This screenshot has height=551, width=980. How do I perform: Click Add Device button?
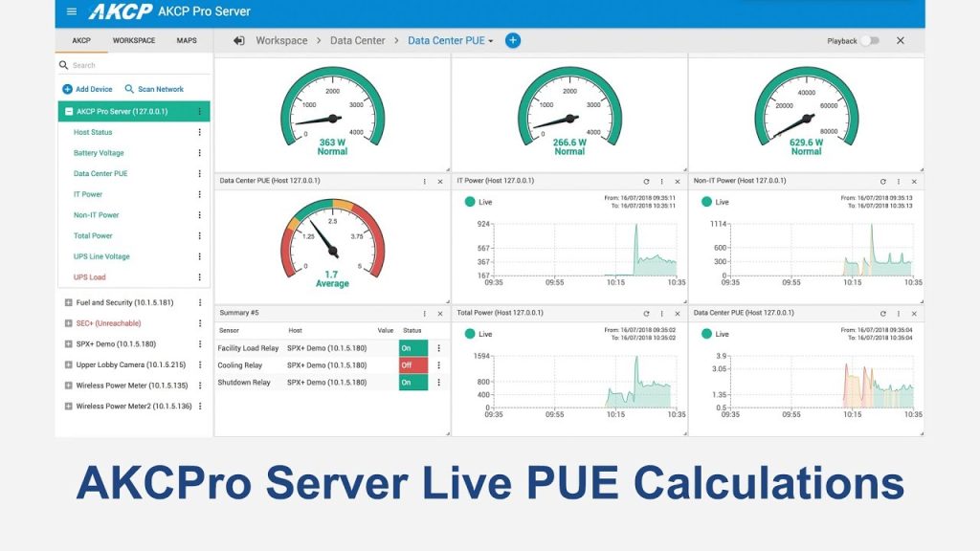point(87,89)
